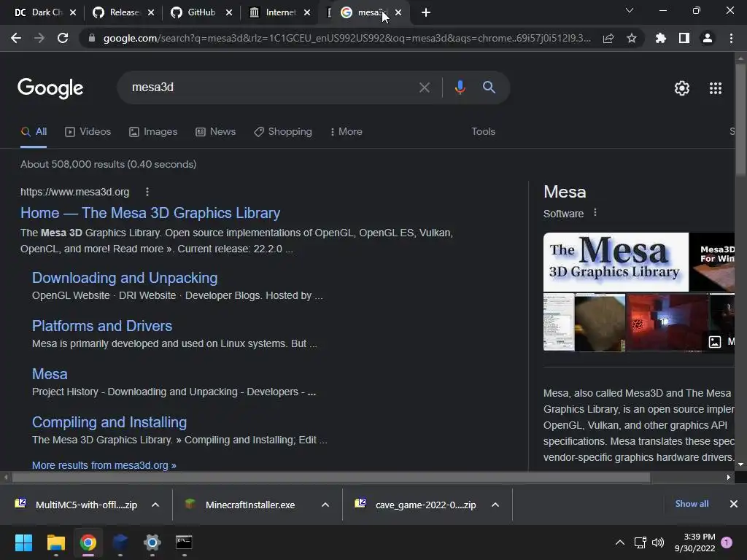The width and height of the screenshot is (747, 560).
Task: Go back to the previous page
Action: pyautogui.click(x=16, y=38)
